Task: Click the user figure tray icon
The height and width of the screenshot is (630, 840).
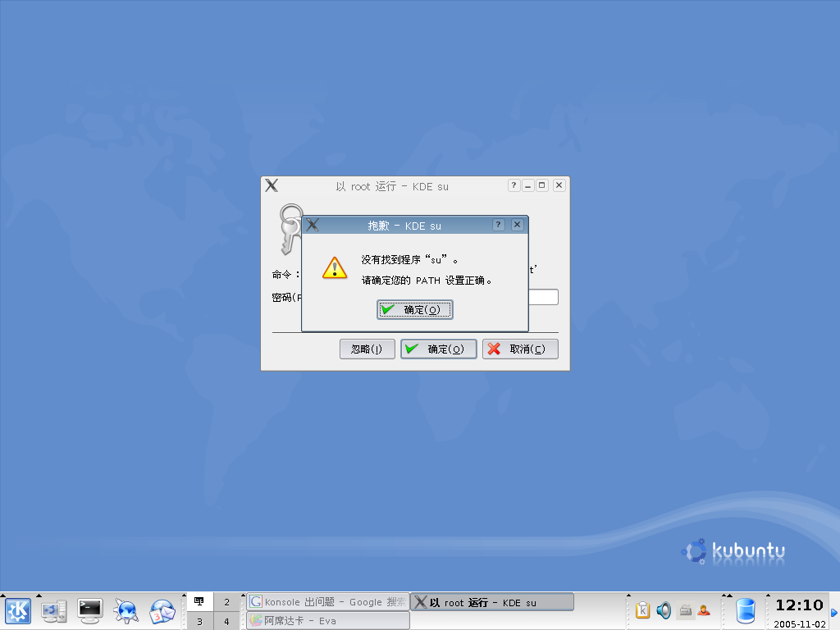Action: tap(704, 610)
